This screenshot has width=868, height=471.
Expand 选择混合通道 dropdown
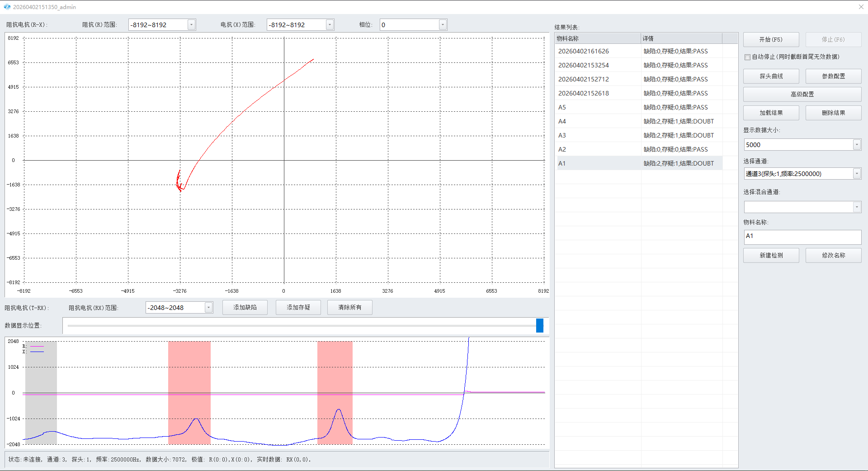point(857,207)
